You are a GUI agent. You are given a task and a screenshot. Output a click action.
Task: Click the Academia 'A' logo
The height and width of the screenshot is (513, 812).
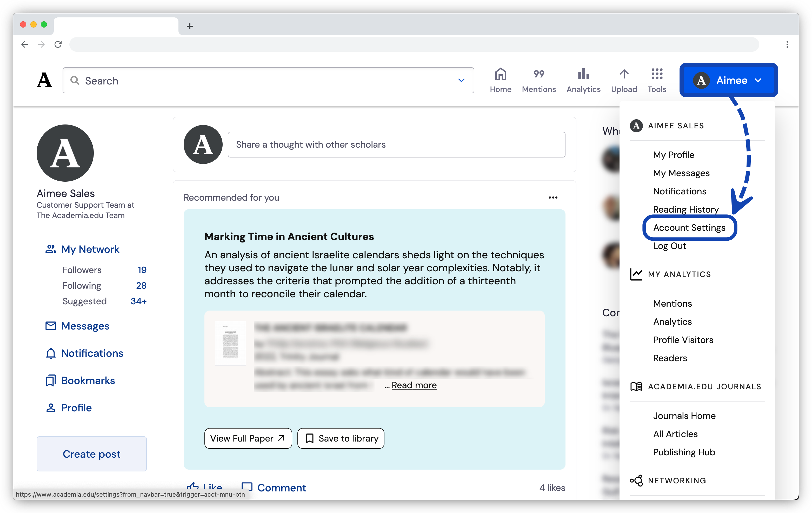click(x=44, y=80)
